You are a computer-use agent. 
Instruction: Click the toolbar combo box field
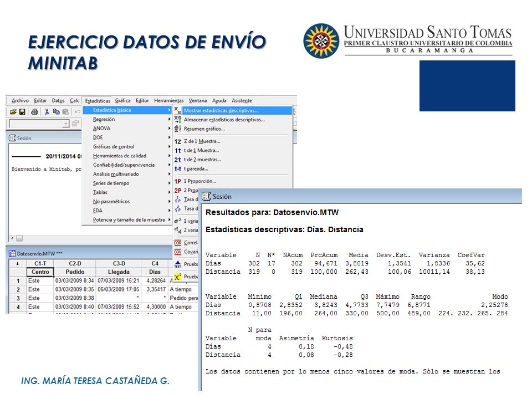pyautogui.click(x=39, y=124)
